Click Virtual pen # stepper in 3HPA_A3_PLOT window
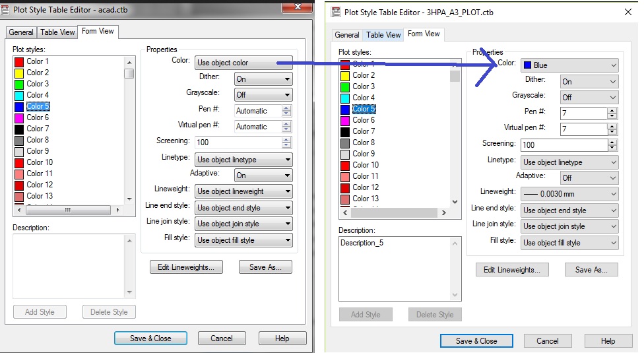The image size is (644, 353). 612,129
